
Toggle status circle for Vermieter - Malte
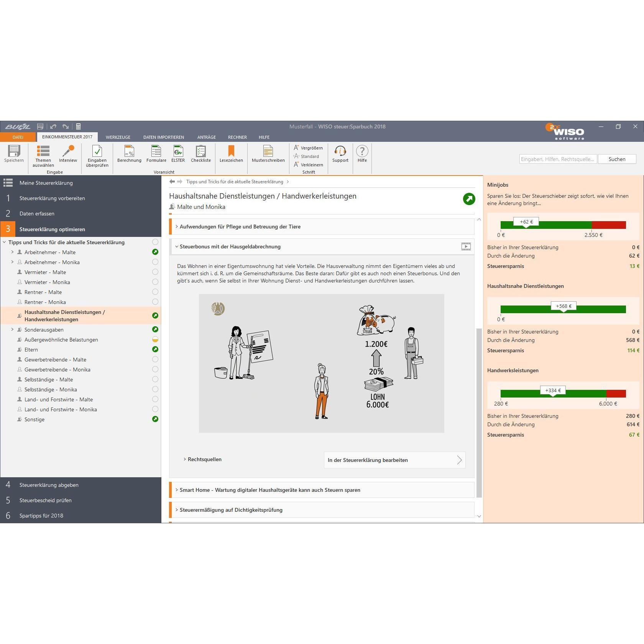[x=155, y=272]
